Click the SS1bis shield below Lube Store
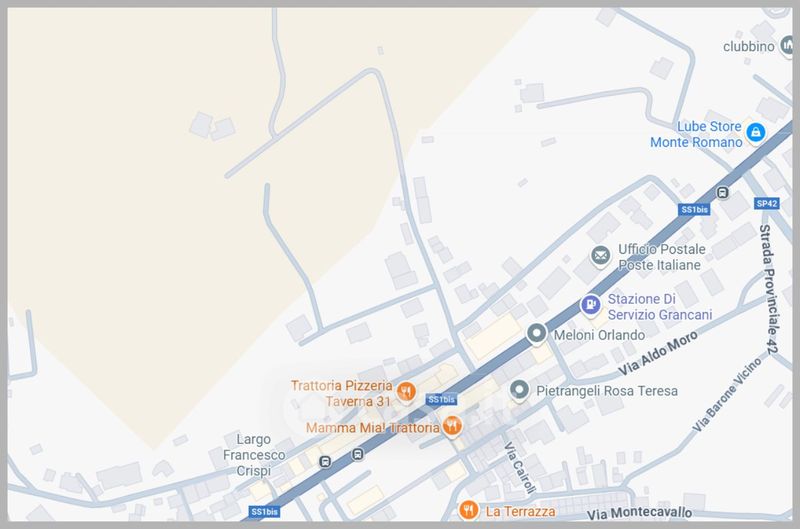The image size is (800, 529). [x=694, y=209]
